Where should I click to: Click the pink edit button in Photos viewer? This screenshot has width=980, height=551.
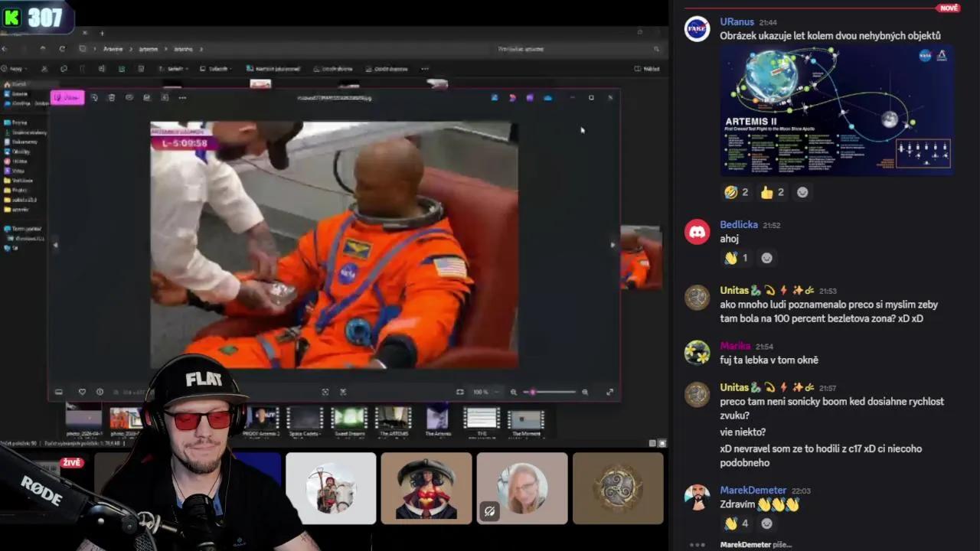coord(67,97)
